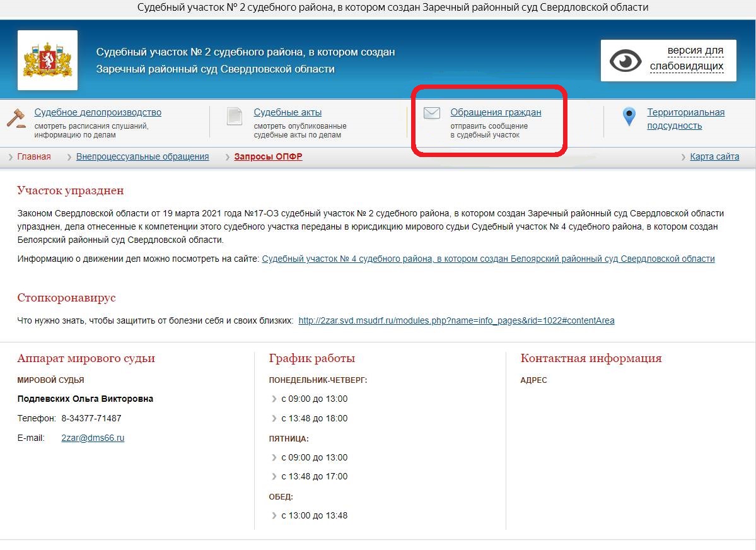756x550 pixels.
Task: Click the Аппарат мирового судьи heading
Action: point(86,358)
